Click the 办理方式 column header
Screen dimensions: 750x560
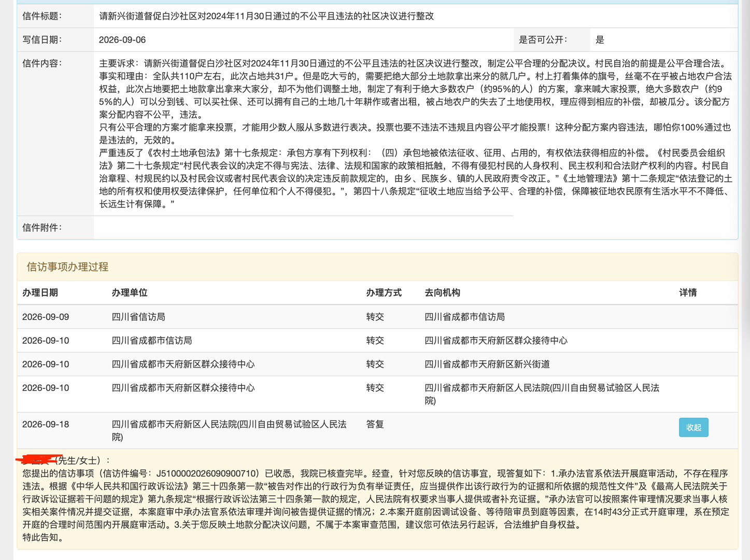point(384,292)
